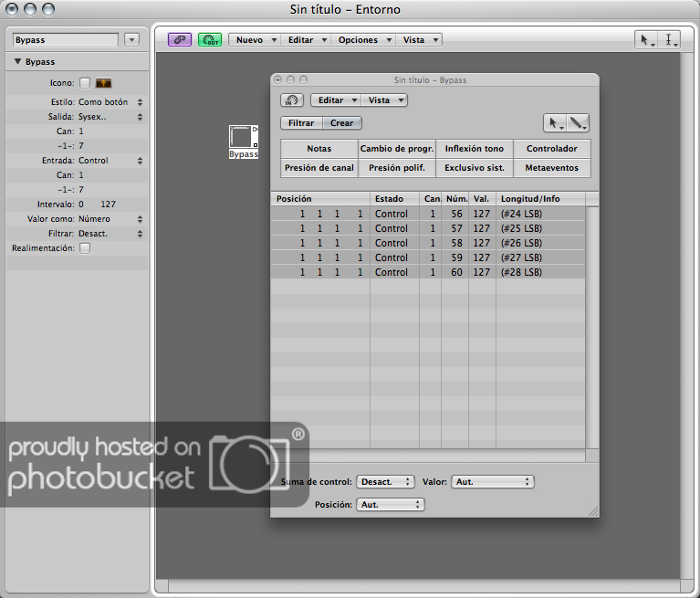Image resolution: width=700 pixels, height=598 pixels.
Task: Switch to Filtrar mode
Action: tap(301, 123)
